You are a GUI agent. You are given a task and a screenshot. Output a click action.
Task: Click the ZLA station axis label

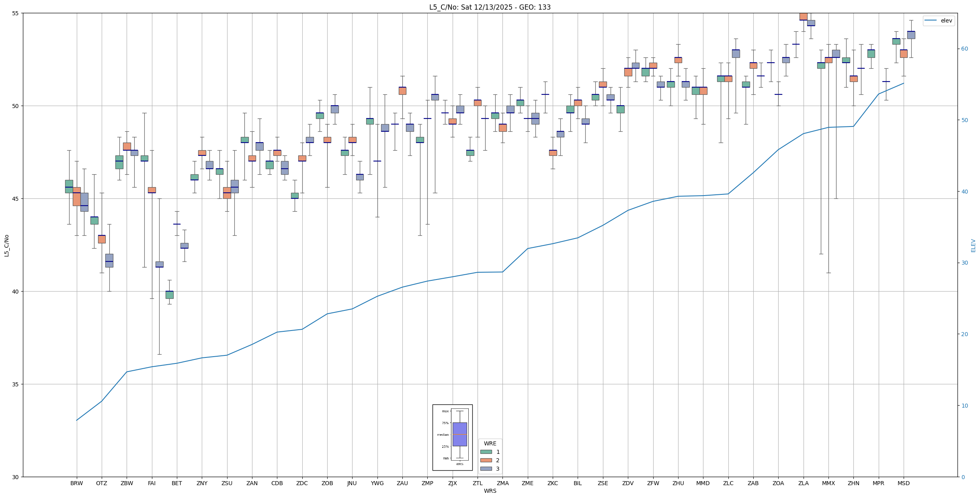(x=803, y=483)
